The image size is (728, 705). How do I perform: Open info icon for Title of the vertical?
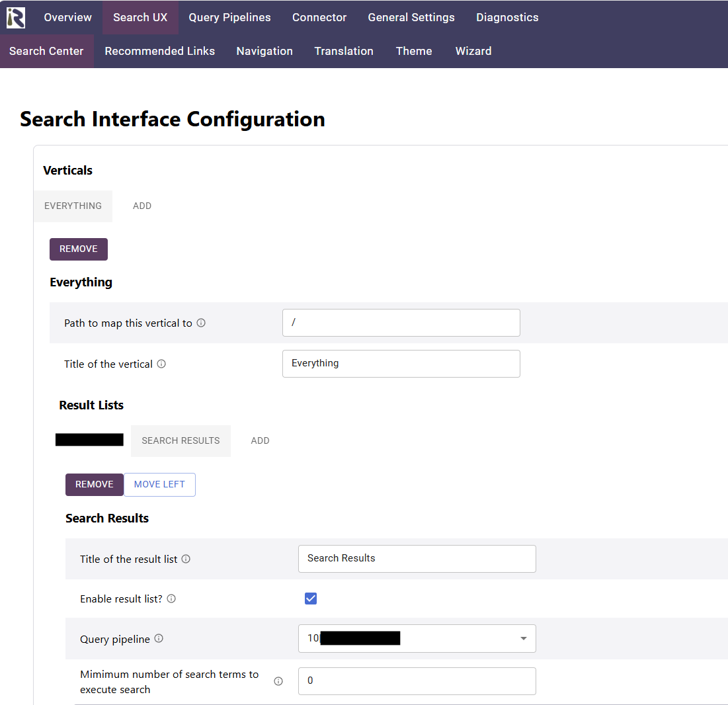[161, 364]
